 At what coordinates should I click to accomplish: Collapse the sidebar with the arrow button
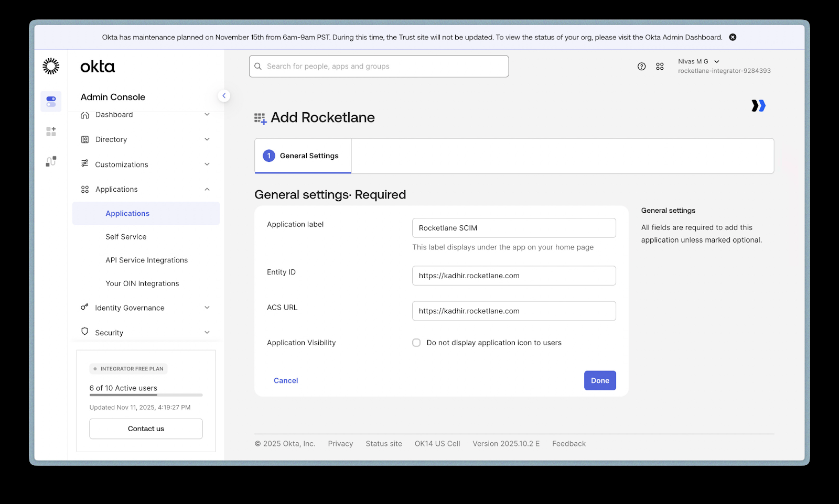[224, 96]
